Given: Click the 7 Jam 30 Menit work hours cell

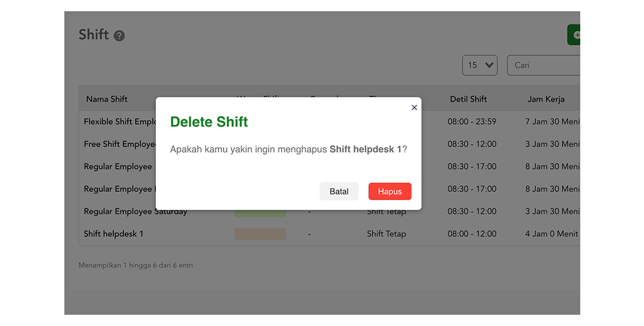Looking at the screenshot, I should [553, 122].
